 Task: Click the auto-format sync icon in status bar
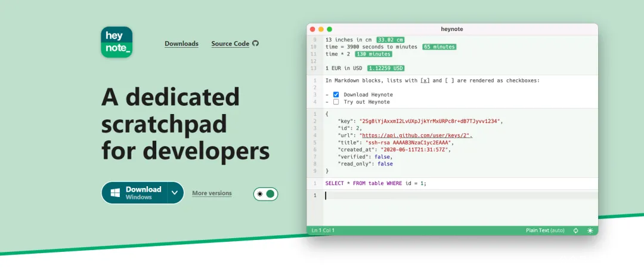click(576, 230)
